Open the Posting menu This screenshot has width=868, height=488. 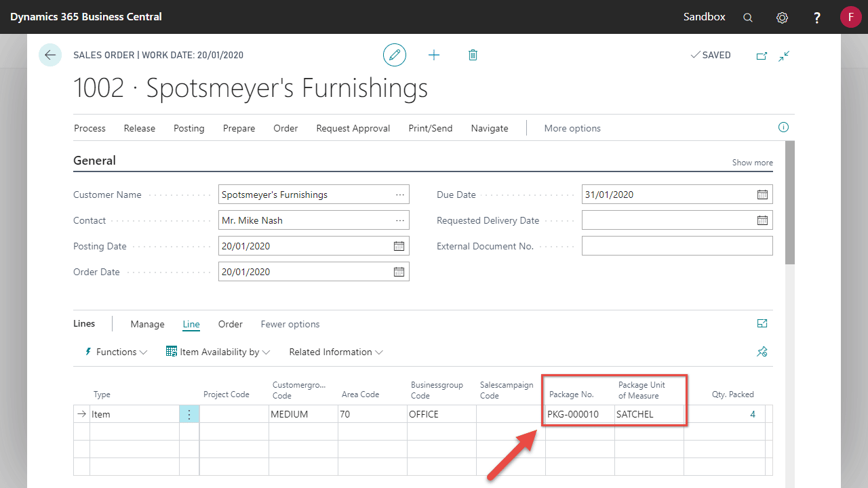pyautogui.click(x=189, y=128)
